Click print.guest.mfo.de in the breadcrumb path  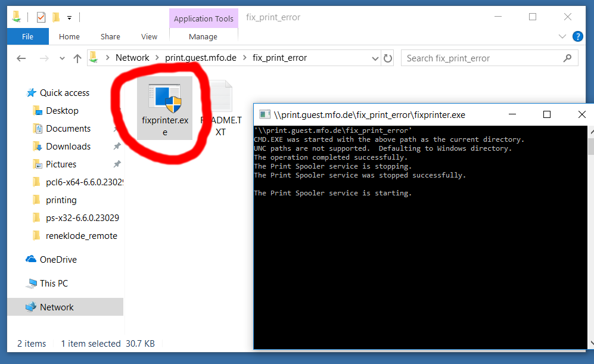click(201, 58)
